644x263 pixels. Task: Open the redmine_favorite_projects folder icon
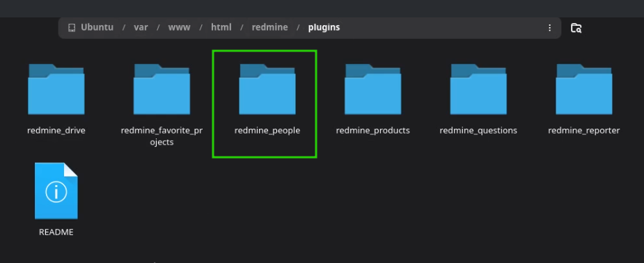coord(162,89)
